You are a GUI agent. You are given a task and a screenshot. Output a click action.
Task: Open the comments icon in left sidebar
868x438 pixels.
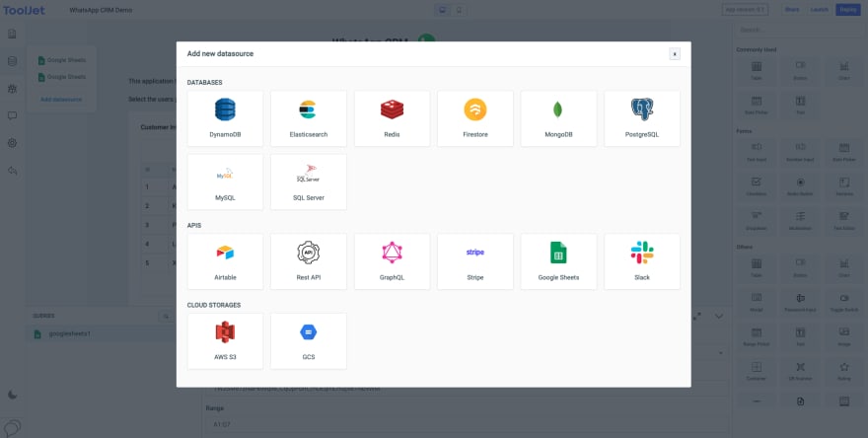tap(12, 115)
